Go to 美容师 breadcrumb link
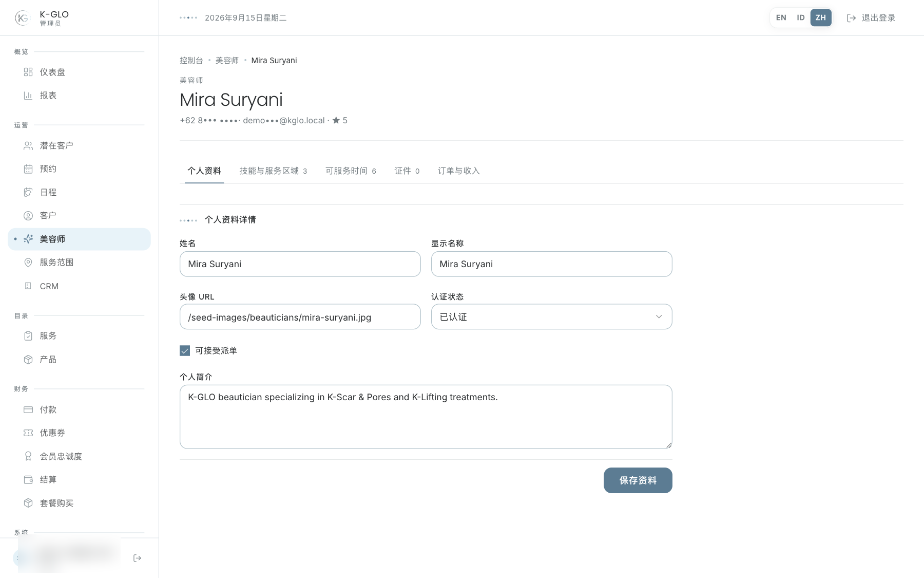 (x=227, y=61)
